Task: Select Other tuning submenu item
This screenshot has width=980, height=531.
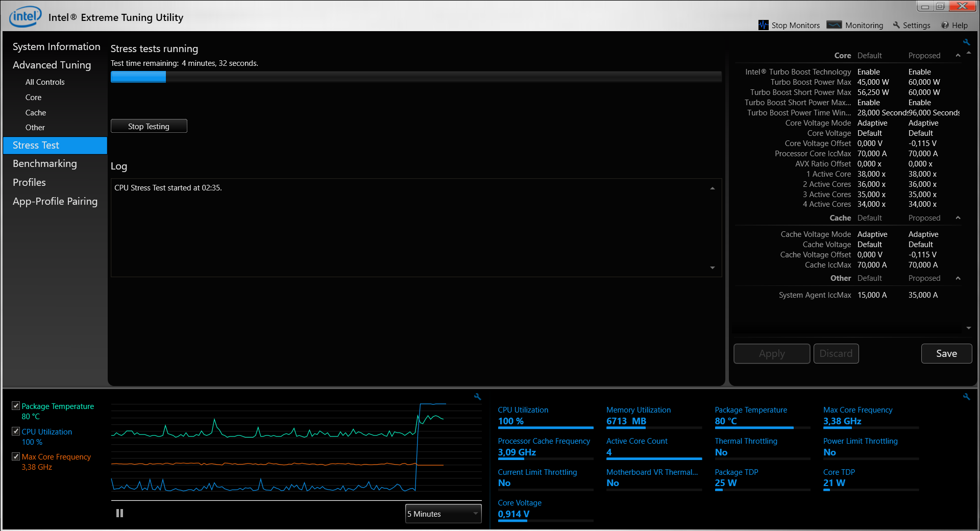Action: pyautogui.click(x=35, y=128)
